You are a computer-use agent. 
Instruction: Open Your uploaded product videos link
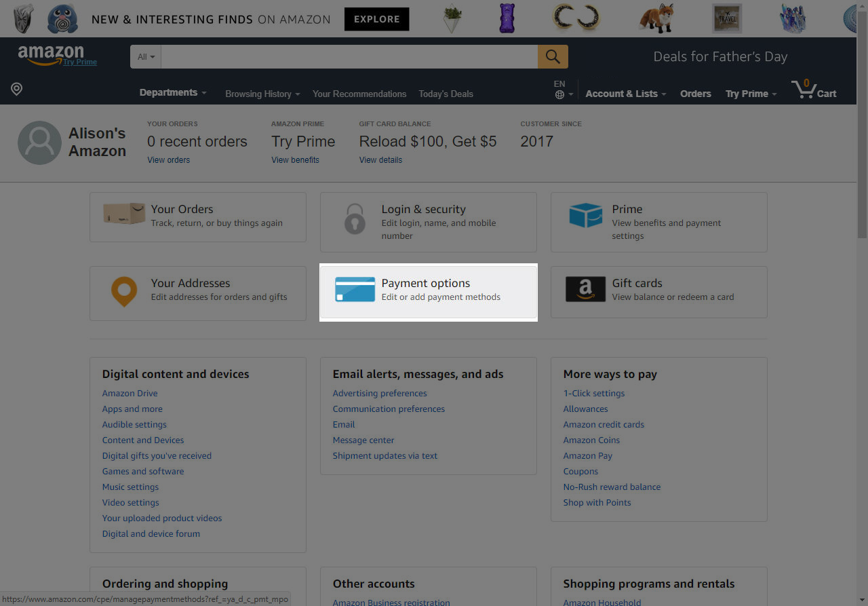pyautogui.click(x=162, y=518)
